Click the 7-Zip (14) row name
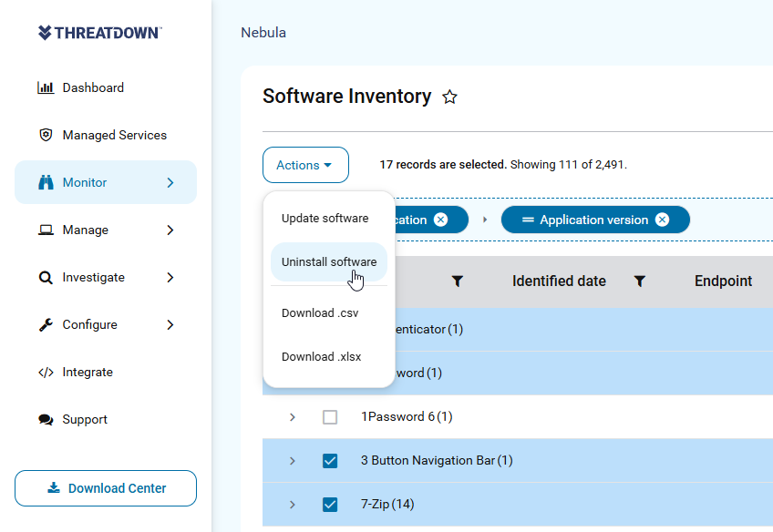The width and height of the screenshot is (773, 532). 387,505
